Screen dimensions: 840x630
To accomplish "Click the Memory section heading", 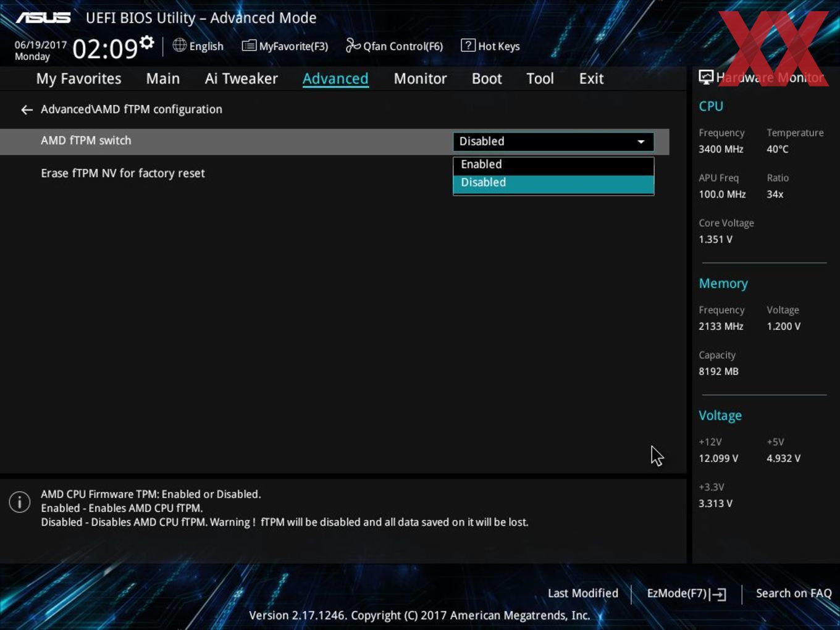I will 723,283.
